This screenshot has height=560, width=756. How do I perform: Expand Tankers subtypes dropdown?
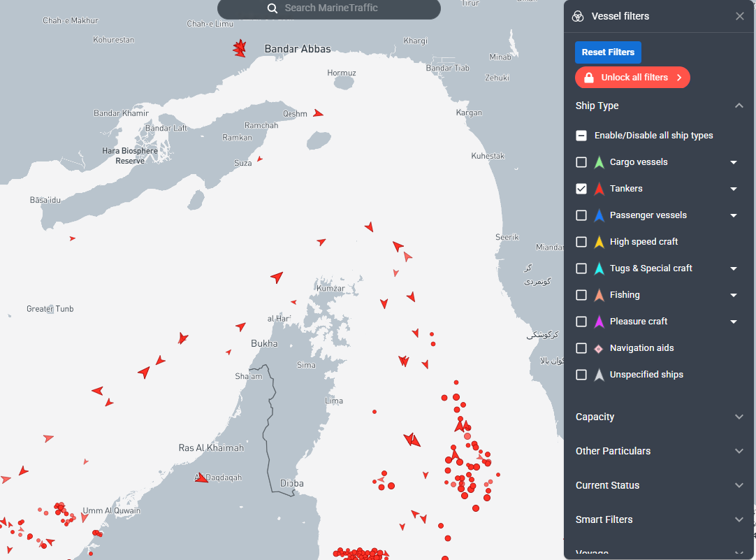[x=734, y=189]
